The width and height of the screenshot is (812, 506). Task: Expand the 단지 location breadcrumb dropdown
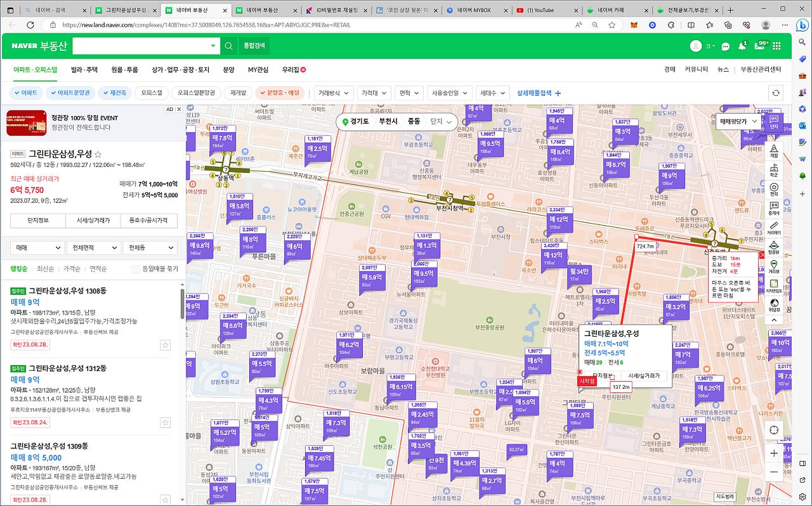click(442, 122)
